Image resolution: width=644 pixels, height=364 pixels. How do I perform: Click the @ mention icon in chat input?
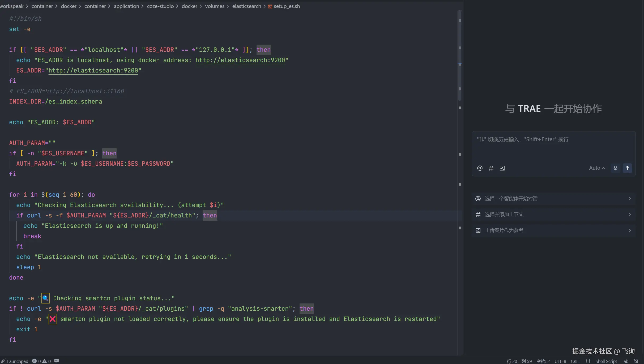click(480, 168)
